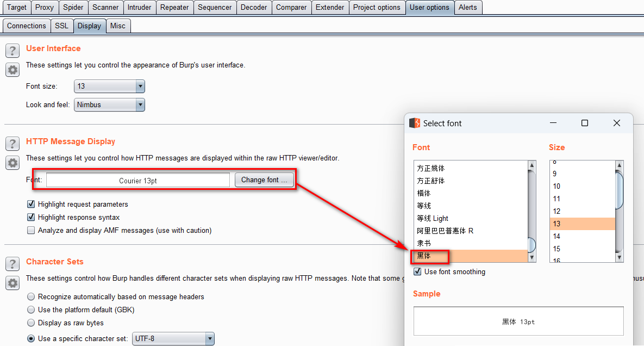Open help for HTTP Message Display section
This screenshot has height=346, width=644.
[12, 144]
